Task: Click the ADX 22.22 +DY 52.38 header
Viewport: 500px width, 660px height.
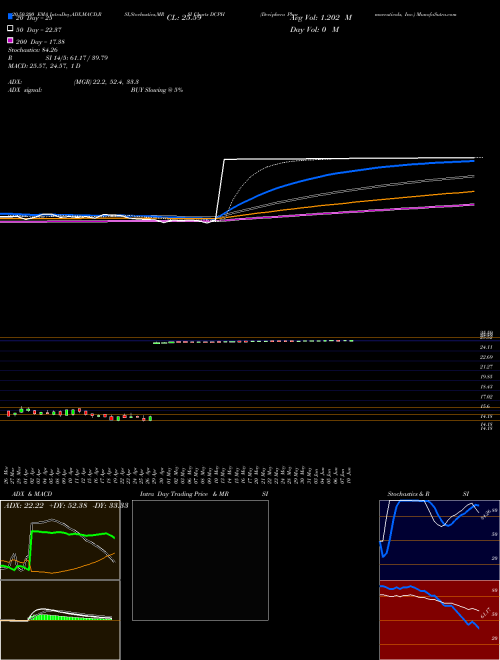Action: [66, 506]
